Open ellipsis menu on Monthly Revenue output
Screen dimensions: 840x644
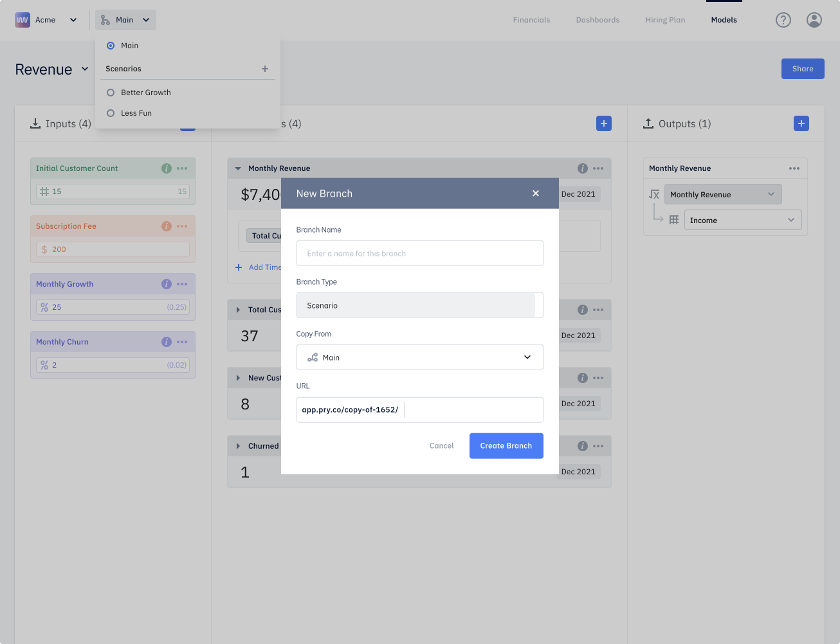pos(794,168)
